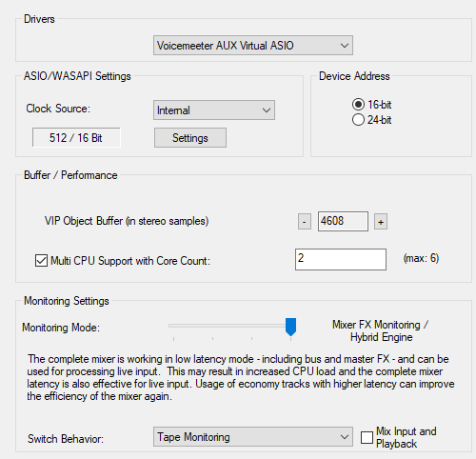
Task: Open the Tape Monitoring switch behavior dropdown
Action: 253,437
